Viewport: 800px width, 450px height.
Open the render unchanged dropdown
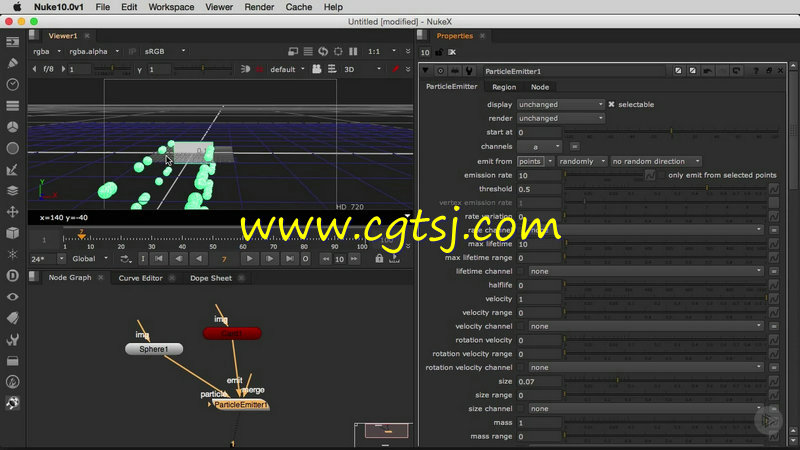560,118
